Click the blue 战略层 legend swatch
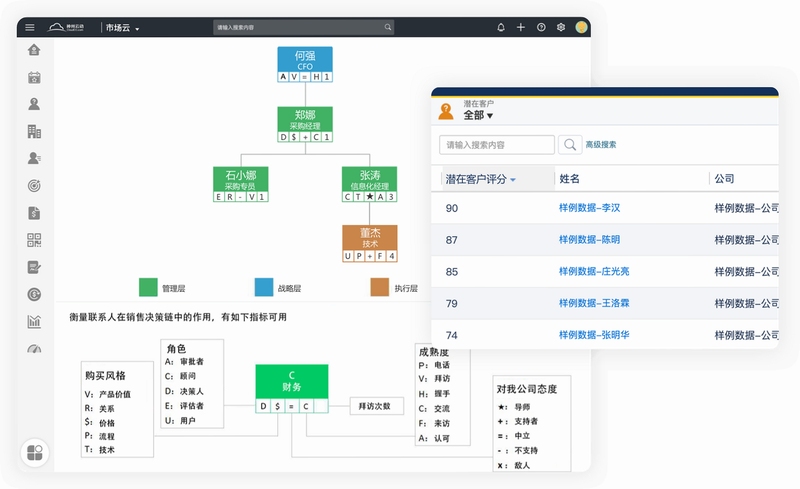 click(264, 287)
